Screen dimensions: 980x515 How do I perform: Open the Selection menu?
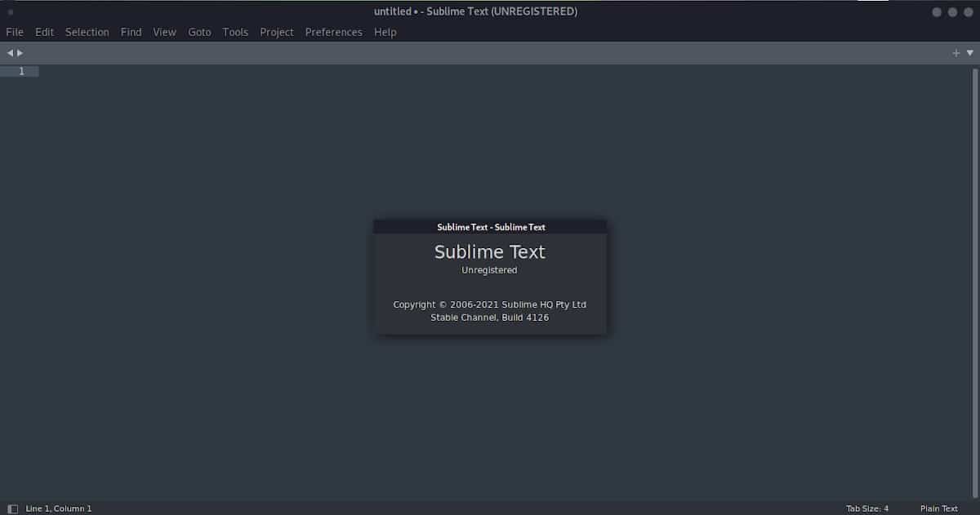pos(87,32)
